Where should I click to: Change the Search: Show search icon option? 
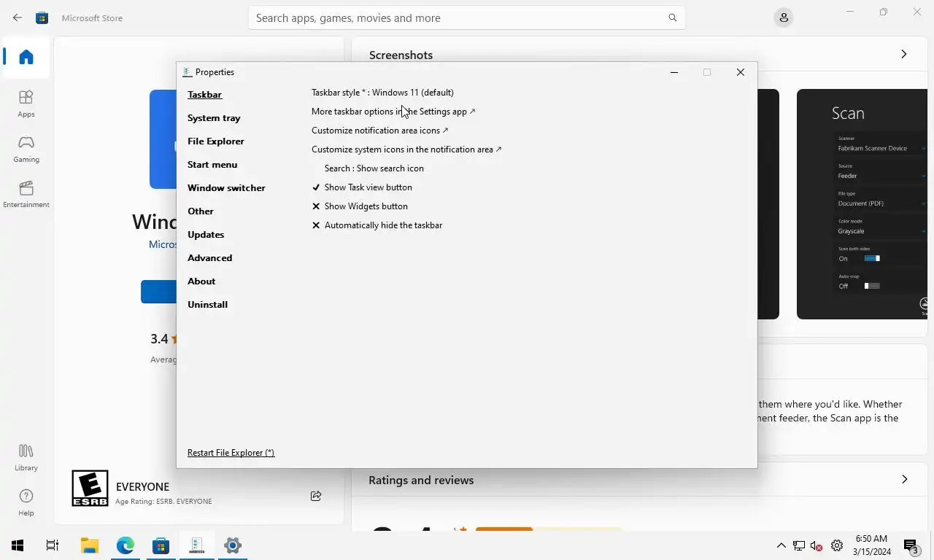(374, 168)
